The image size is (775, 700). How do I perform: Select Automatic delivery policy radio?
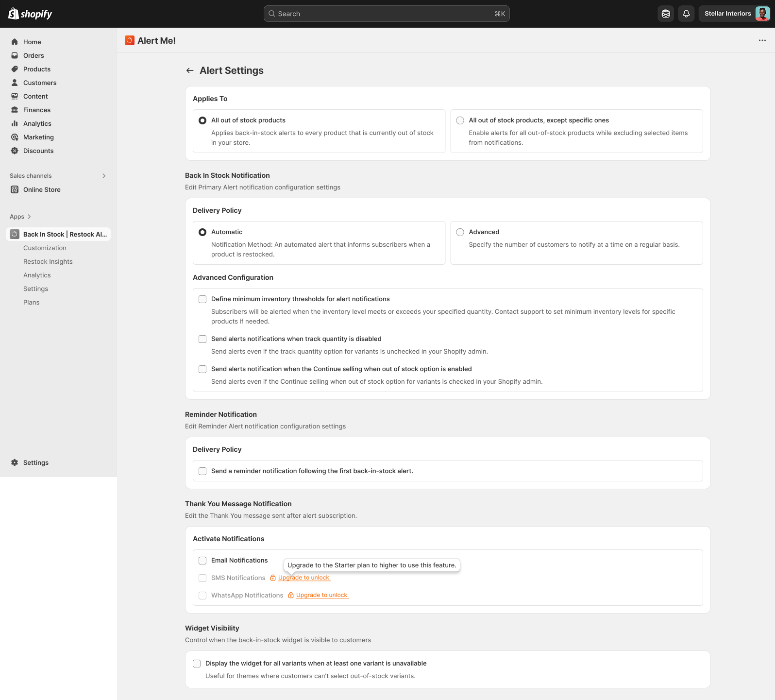click(x=202, y=232)
